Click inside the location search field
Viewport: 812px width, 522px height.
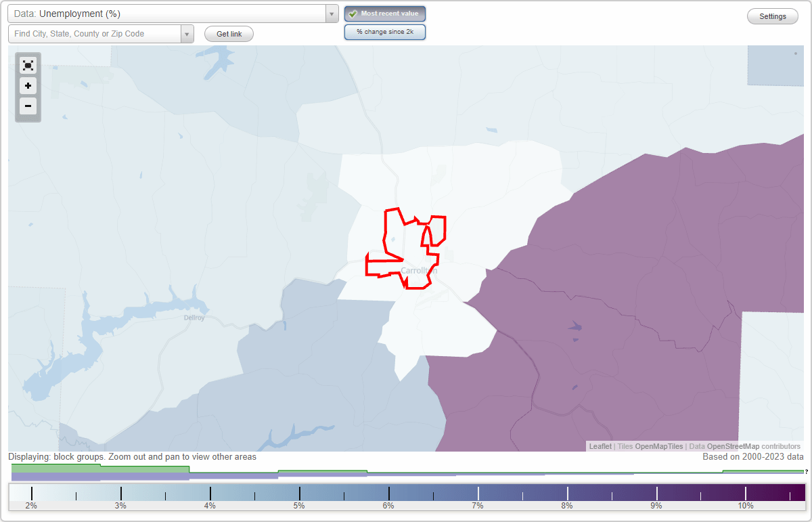(x=95, y=33)
